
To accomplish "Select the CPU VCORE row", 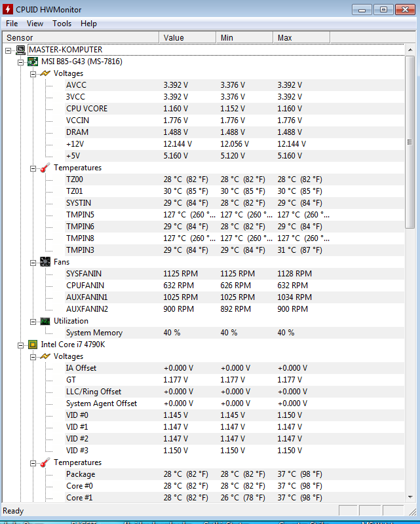I will point(235,109).
